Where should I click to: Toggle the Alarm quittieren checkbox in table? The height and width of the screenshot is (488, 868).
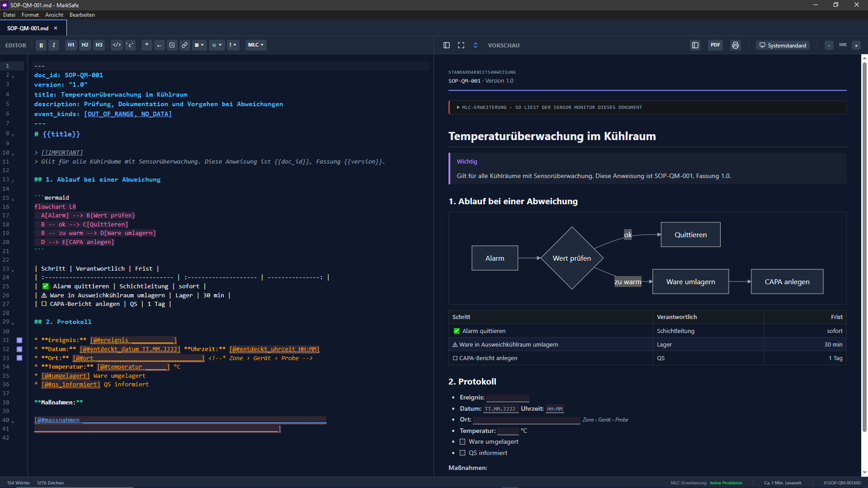pyautogui.click(x=457, y=331)
